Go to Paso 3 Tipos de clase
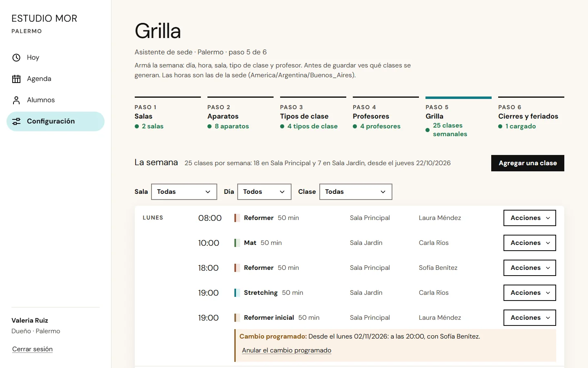588x368 pixels. point(313,117)
